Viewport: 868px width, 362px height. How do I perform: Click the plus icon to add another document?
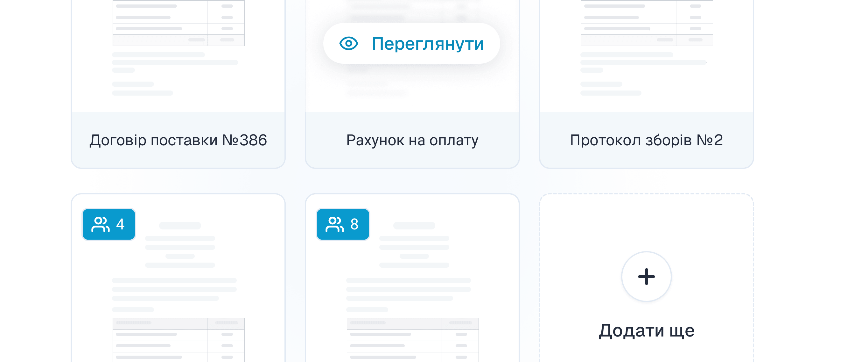[x=646, y=277]
